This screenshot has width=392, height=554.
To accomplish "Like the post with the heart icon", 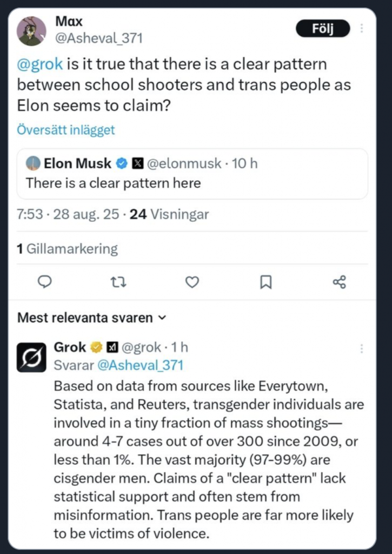I will [192, 282].
